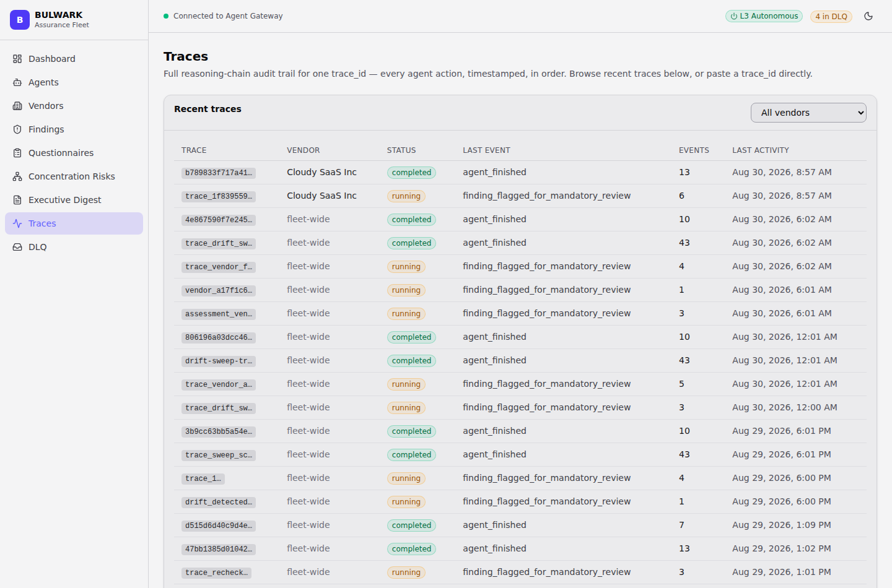Open the trace_vendor_f… trace
This screenshot has height=588, width=892.
[x=219, y=267]
